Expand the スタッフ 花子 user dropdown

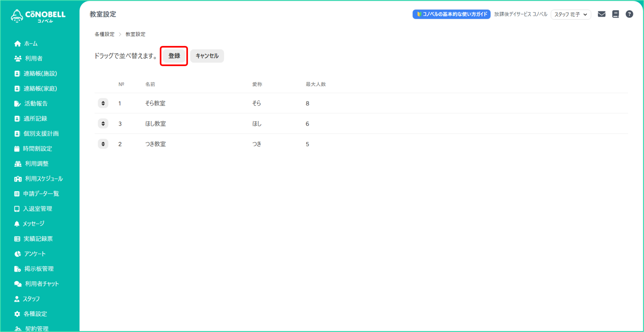point(571,15)
